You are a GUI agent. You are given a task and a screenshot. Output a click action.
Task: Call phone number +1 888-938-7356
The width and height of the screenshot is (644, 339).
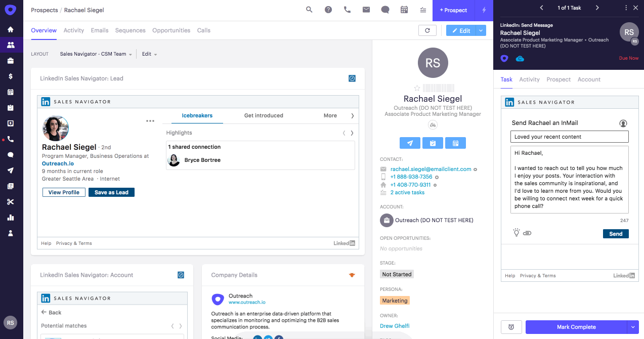point(411,177)
